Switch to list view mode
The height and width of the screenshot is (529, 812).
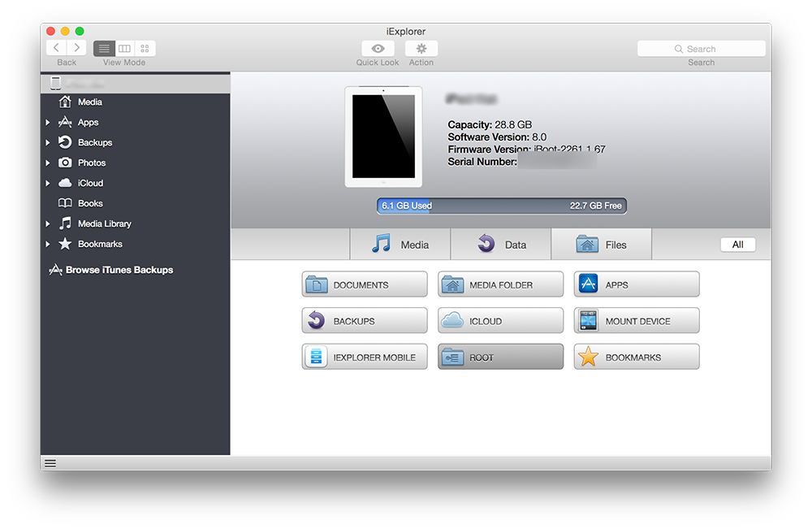[x=104, y=49]
